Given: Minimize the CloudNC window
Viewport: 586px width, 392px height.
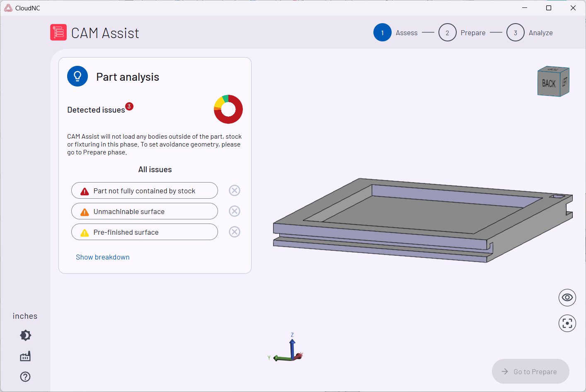Looking at the screenshot, I should point(525,8).
